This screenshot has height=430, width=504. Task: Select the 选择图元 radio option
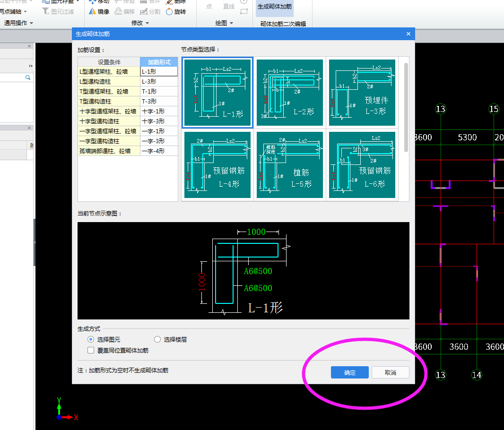(91, 339)
